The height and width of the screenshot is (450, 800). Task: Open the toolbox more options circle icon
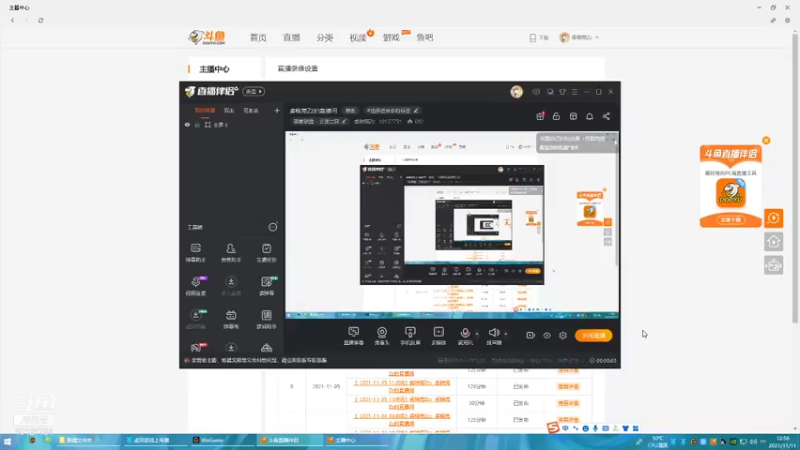(273, 227)
